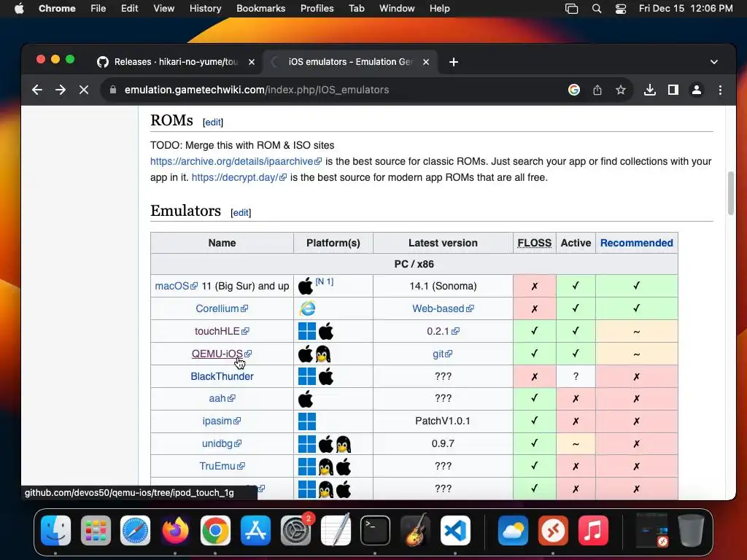Open the Bookmarks menu
Viewport: 747px width, 560px height.
260,8
